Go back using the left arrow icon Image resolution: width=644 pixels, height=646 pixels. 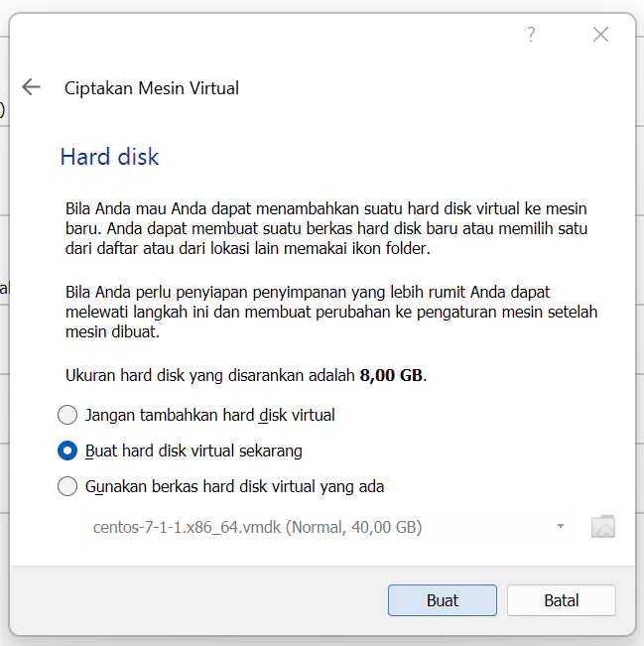coord(32,87)
